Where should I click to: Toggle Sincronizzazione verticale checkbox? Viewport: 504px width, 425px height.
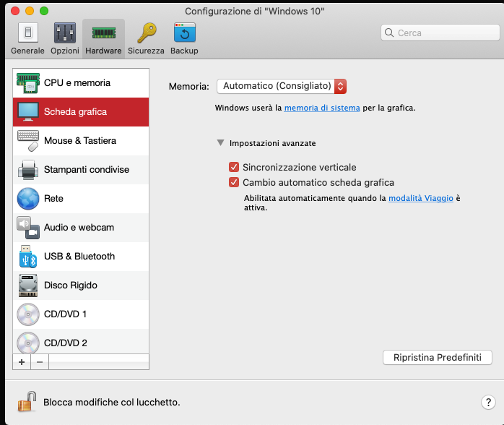point(234,167)
